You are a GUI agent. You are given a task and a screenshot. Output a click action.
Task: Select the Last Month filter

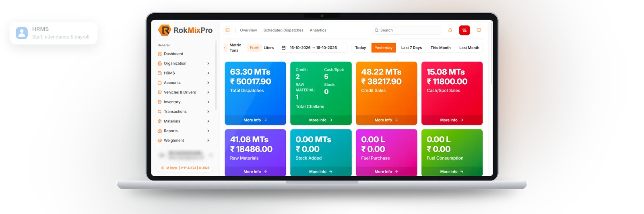click(x=469, y=48)
